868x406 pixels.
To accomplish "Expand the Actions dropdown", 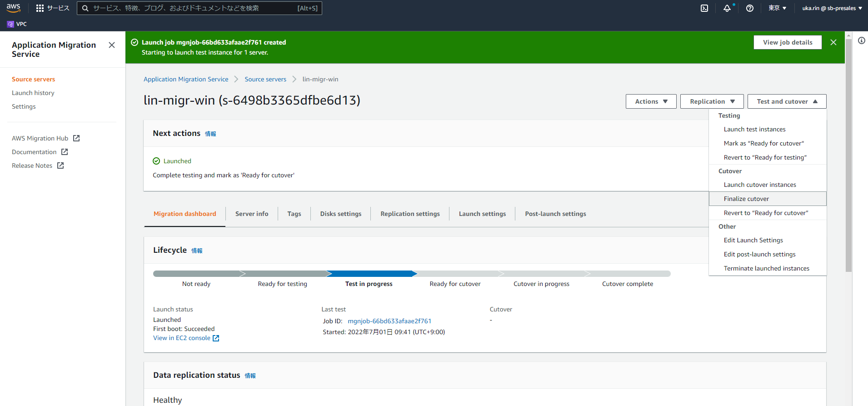I will pyautogui.click(x=651, y=101).
